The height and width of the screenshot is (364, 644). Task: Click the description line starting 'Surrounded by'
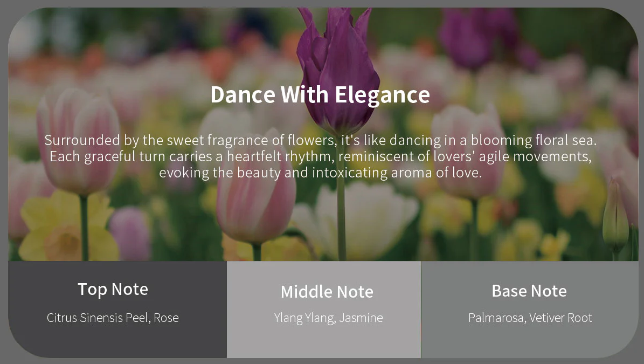320,140
